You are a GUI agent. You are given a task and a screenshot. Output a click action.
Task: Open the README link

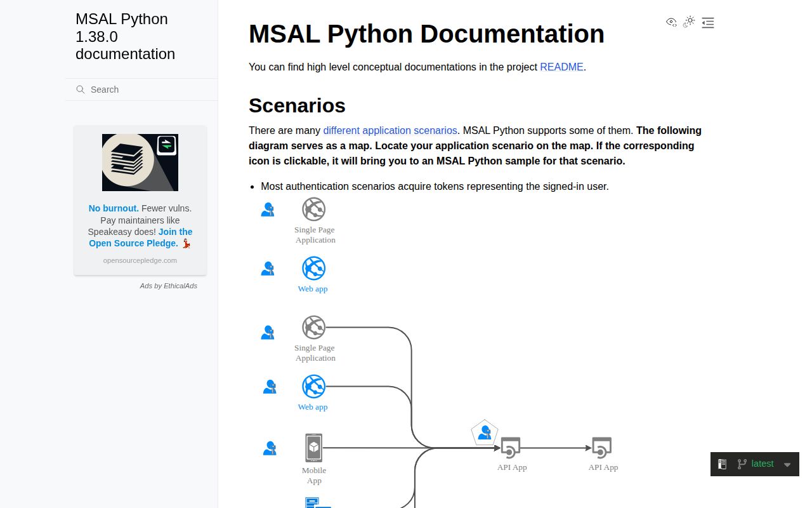tap(561, 67)
